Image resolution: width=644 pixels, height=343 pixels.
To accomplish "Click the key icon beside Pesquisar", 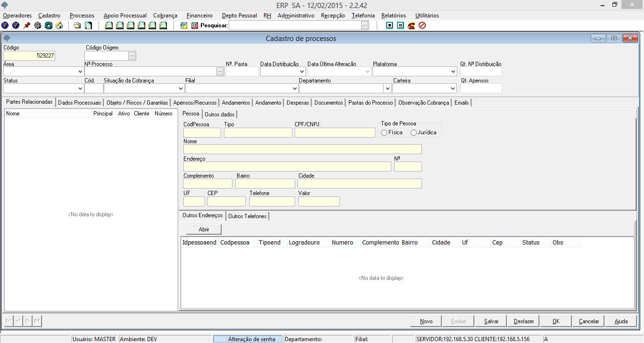I will pos(184,25).
